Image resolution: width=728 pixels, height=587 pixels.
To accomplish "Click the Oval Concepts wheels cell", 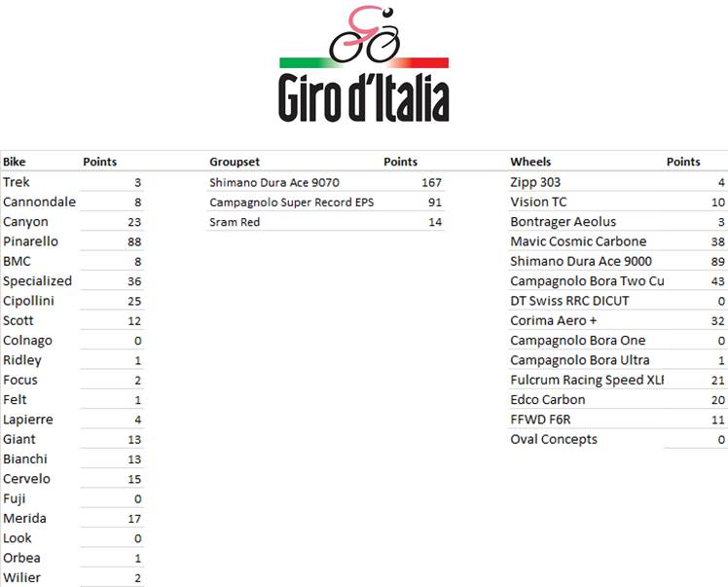I will 554,439.
